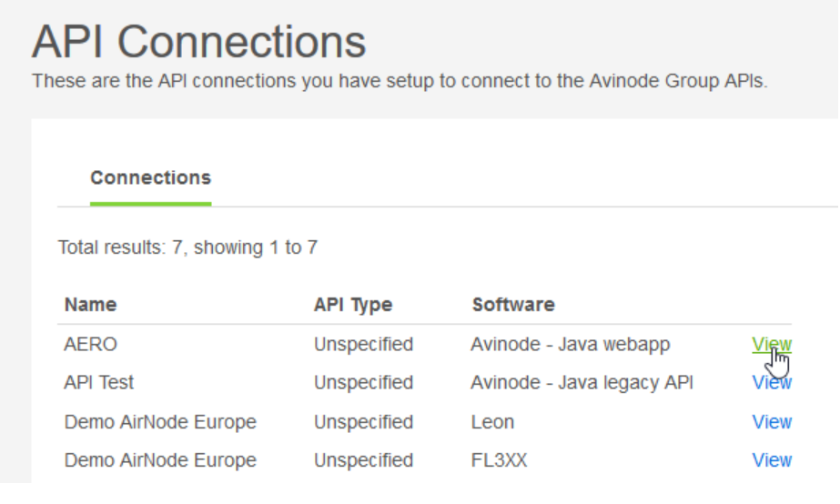The width and height of the screenshot is (840, 504).
Task: Sort by the API Type column header
Action: tap(353, 305)
